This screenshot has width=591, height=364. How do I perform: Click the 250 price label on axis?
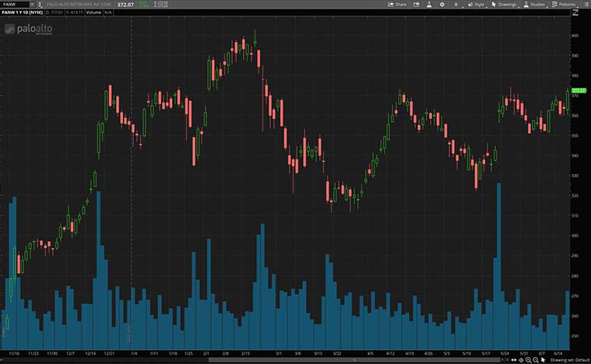(575, 336)
